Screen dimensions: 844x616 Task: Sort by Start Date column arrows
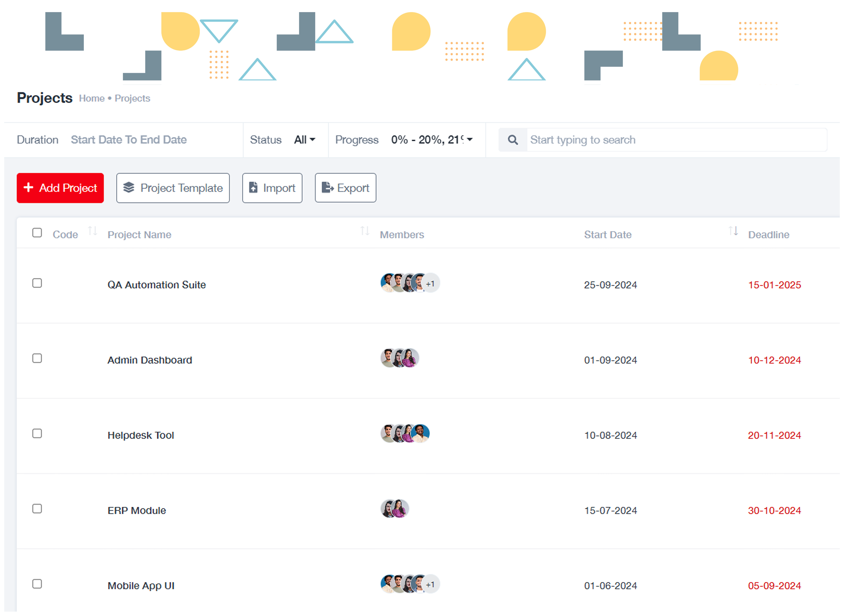(733, 231)
